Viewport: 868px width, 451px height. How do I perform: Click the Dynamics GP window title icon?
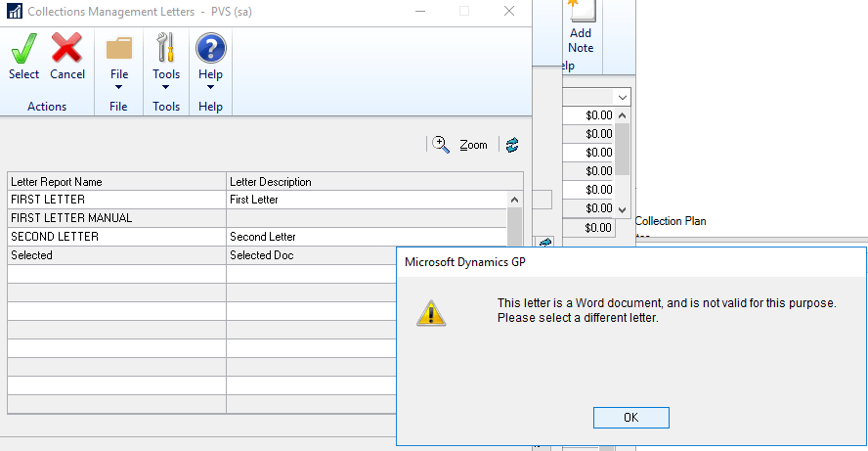click(x=15, y=11)
